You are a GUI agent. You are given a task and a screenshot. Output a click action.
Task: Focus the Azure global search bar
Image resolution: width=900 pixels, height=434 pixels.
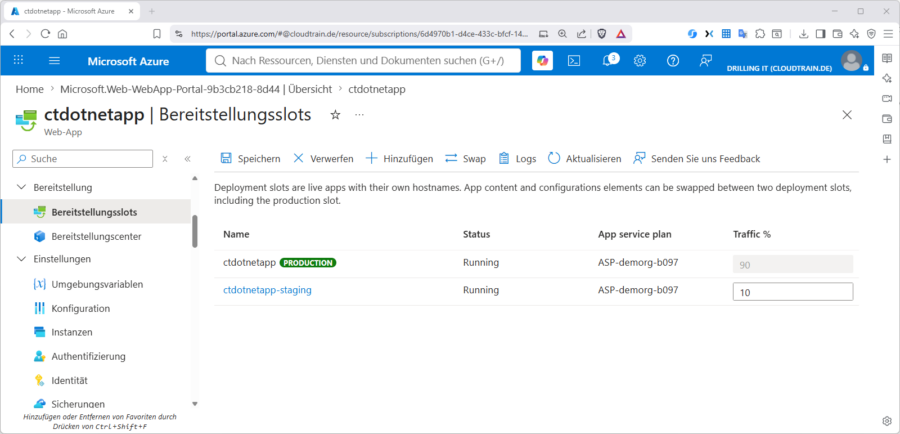(x=363, y=60)
